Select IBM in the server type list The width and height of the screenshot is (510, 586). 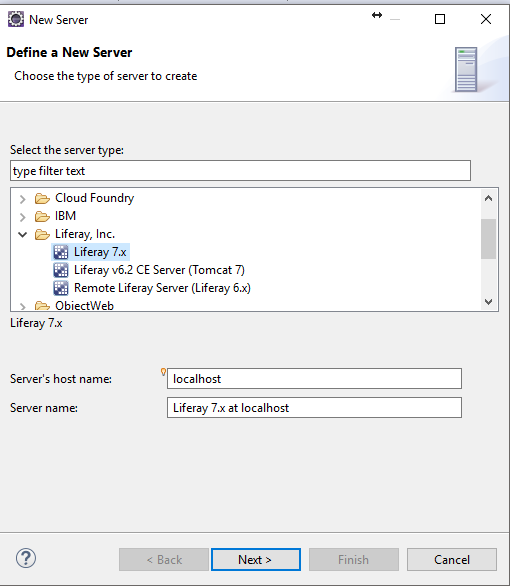tap(65, 216)
